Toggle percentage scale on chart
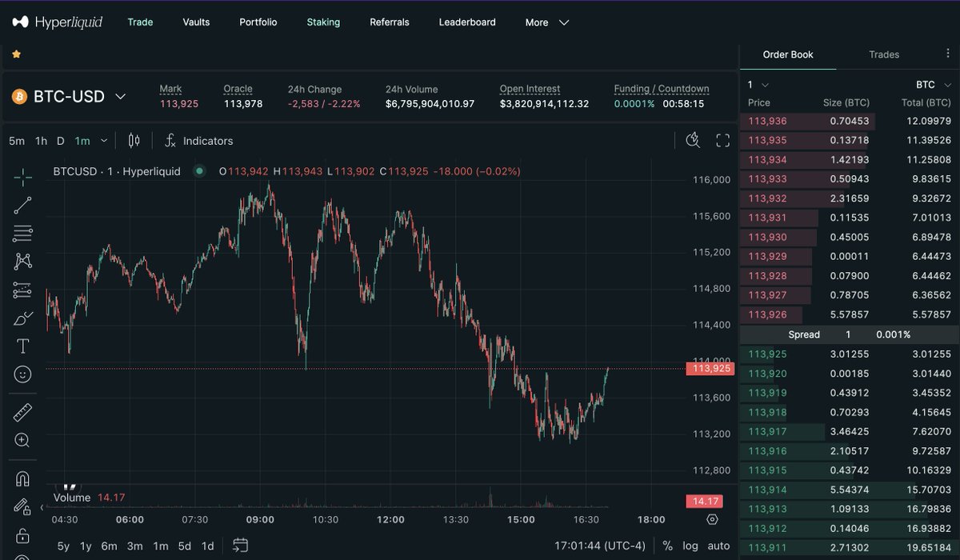 pyautogui.click(x=668, y=546)
